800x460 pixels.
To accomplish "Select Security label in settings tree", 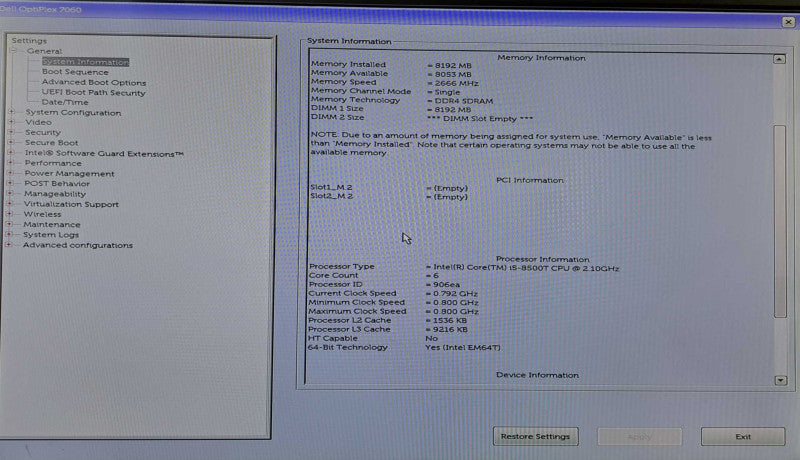I will click(x=43, y=133).
